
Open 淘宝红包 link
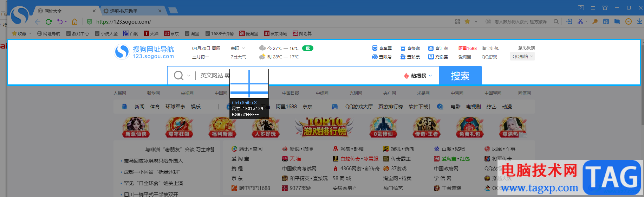[x=490, y=48]
